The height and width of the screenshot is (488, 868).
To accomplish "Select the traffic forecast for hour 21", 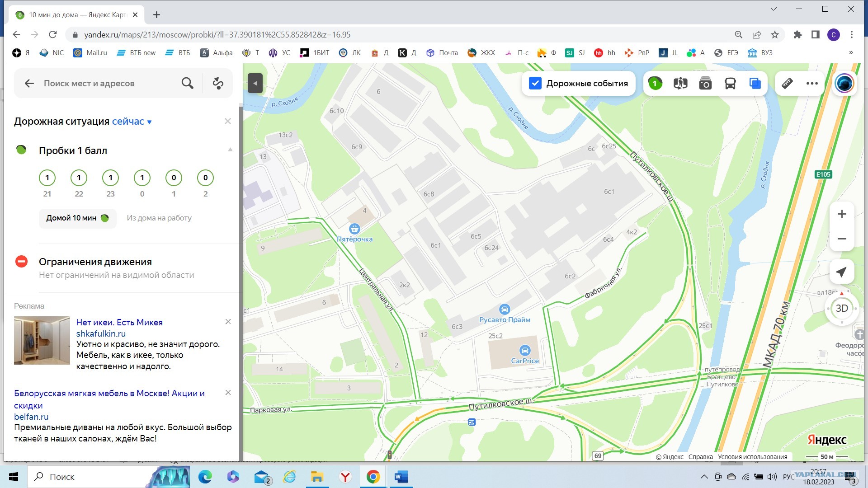I will point(47,178).
